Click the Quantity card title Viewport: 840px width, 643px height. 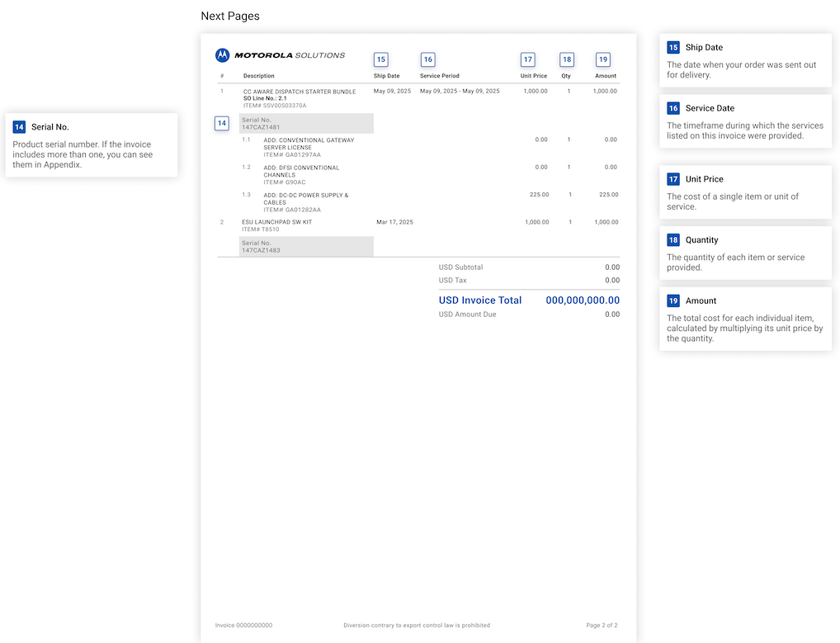[x=701, y=240]
